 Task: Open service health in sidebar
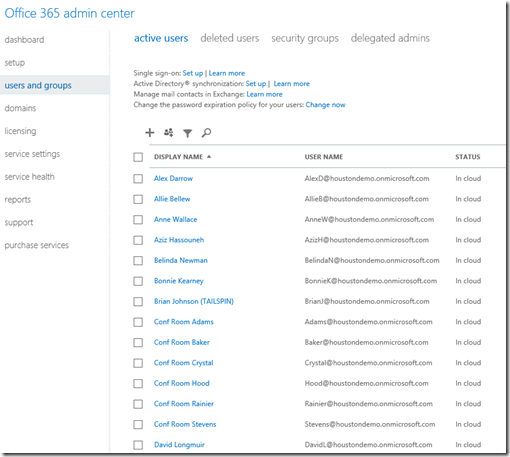coord(29,177)
